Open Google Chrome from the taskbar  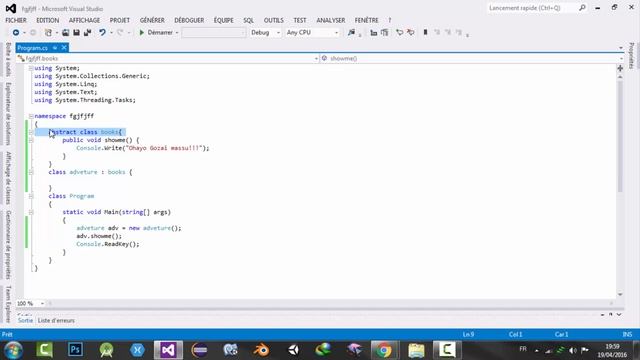pyautogui.click(x=384, y=350)
